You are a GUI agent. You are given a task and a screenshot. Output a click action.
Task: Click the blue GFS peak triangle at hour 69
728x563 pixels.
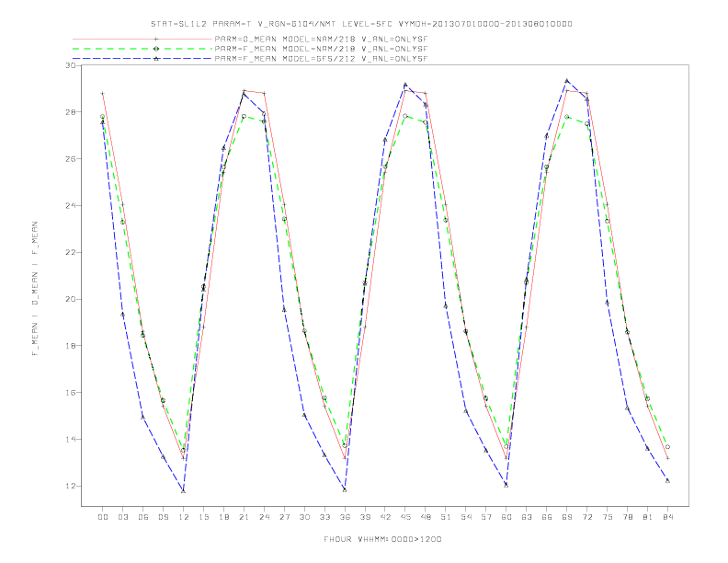(567, 81)
